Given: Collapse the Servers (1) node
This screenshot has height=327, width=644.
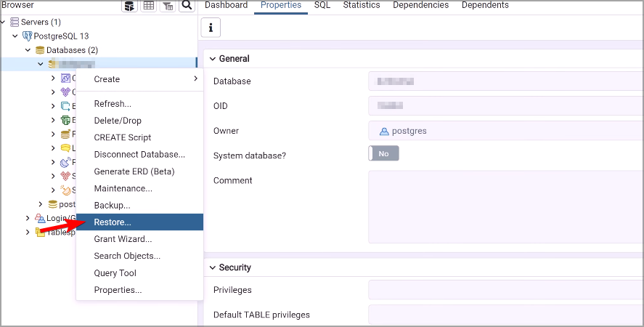Looking at the screenshot, I should click(2, 22).
